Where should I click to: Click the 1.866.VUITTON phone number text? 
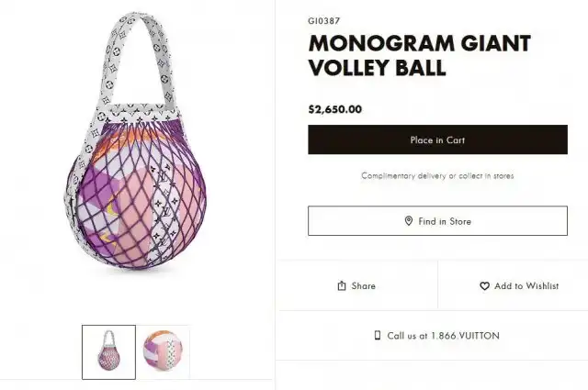466,335
